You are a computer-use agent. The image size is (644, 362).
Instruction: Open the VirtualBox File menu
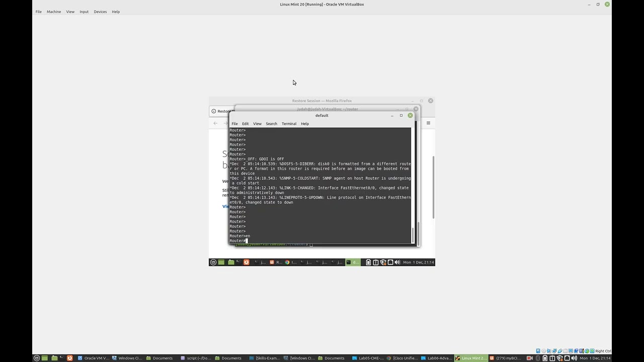pyautogui.click(x=38, y=12)
